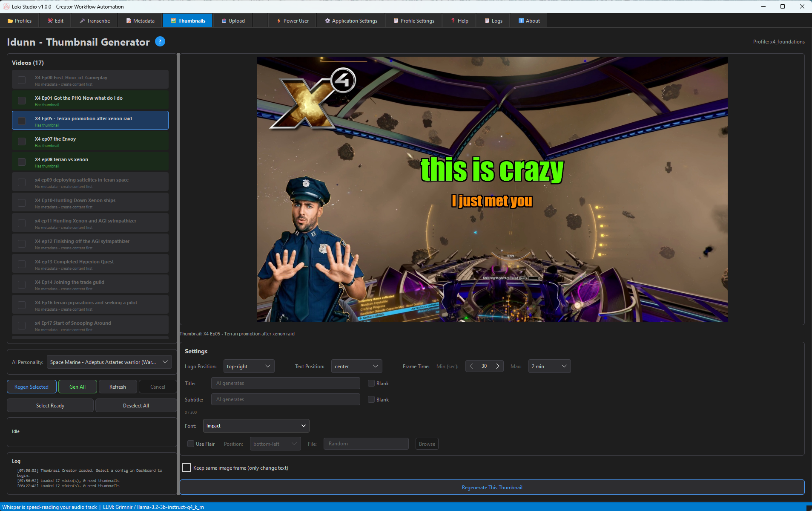Screen dimensions: 812x511
Task: View the Logs panel
Action: [x=493, y=20]
